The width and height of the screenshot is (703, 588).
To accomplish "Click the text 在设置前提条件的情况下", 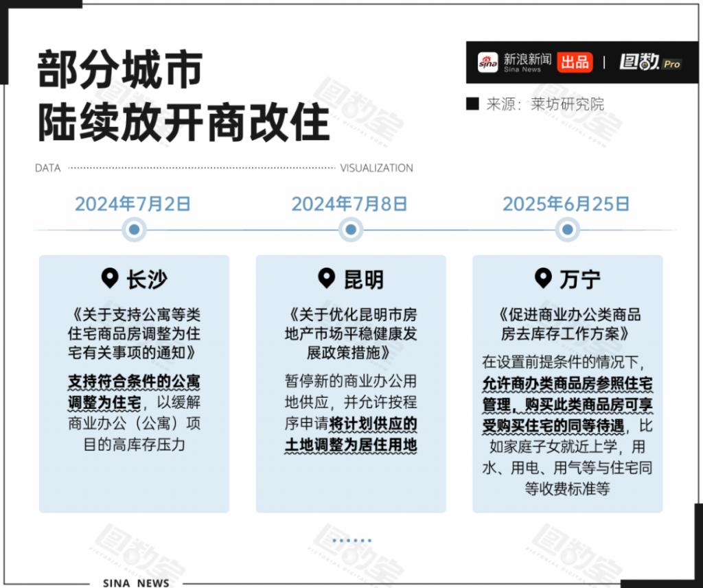I will point(560,362).
